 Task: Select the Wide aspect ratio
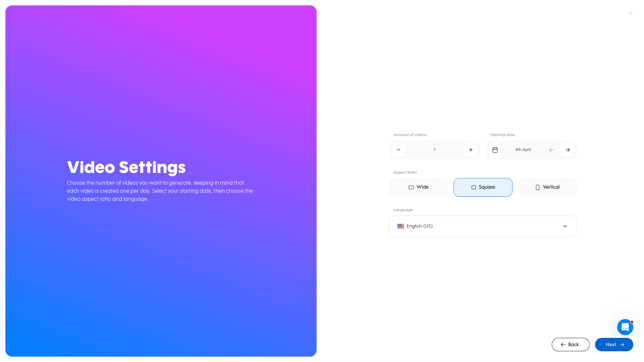(418, 187)
